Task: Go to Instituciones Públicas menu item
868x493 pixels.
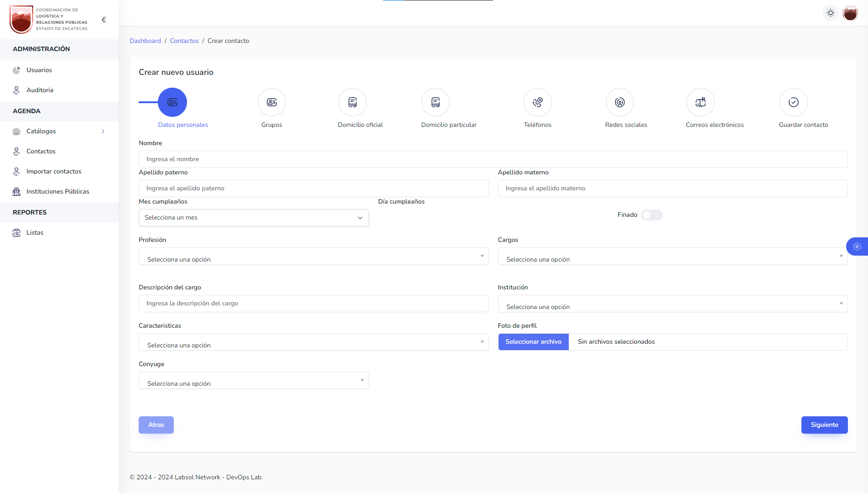Action: pyautogui.click(x=57, y=192)
